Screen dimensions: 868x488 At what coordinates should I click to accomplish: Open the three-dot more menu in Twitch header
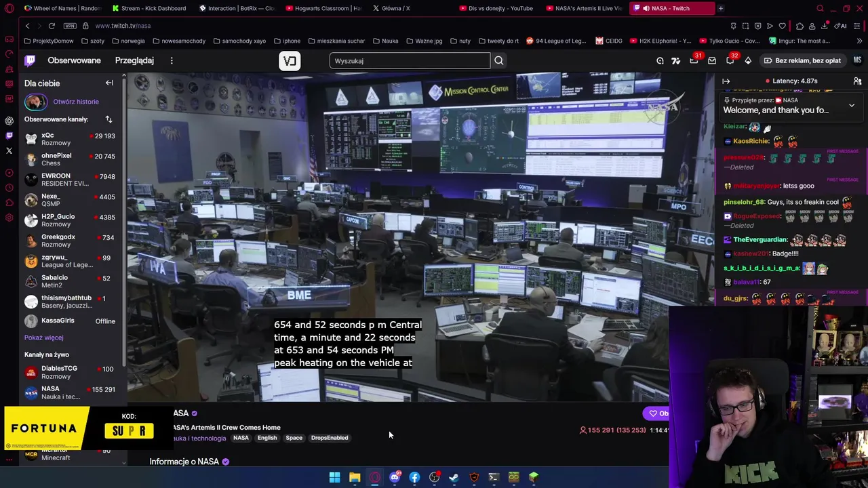(172, 60)
